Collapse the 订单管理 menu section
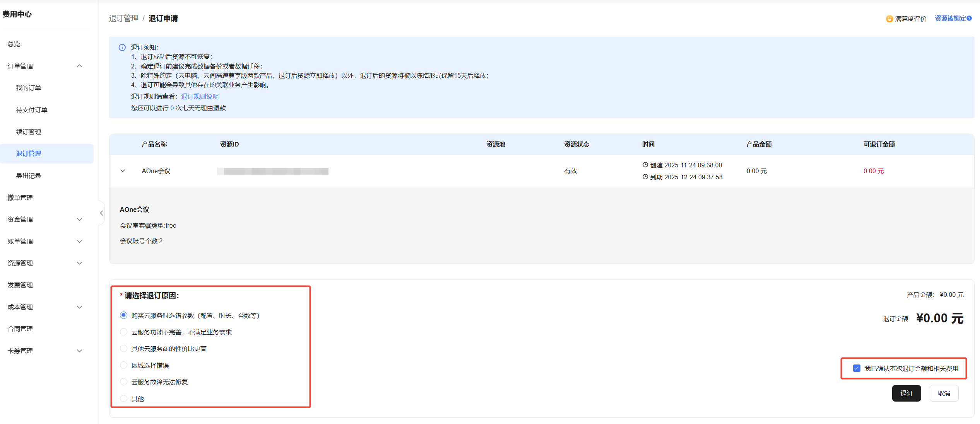 [x=79, y=66]
